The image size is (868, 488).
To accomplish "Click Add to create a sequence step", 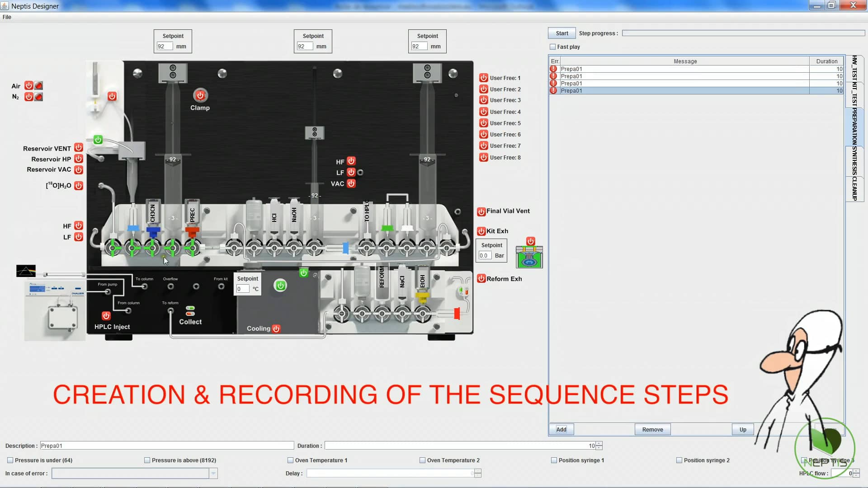I will 561,429.
